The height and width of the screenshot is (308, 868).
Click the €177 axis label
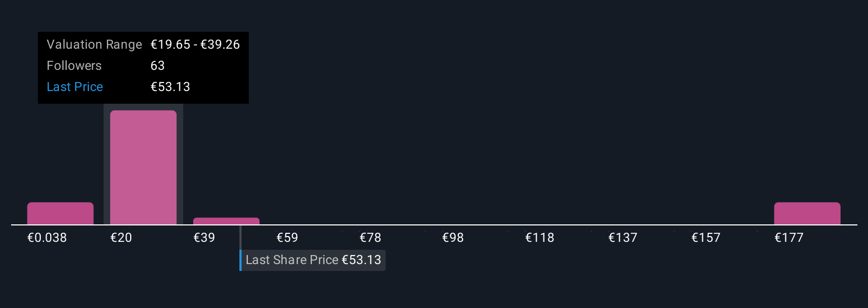click(x=789, y=238)
